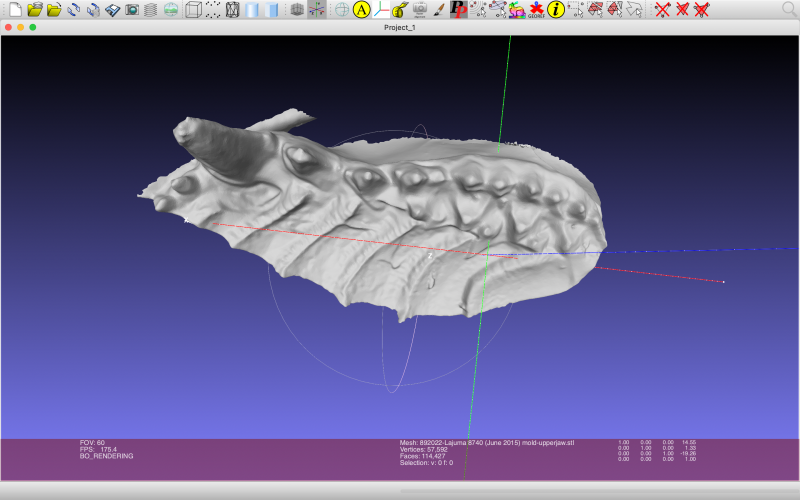Click the New Project blank page icon

pyautogui.click(x=14, y=10)
